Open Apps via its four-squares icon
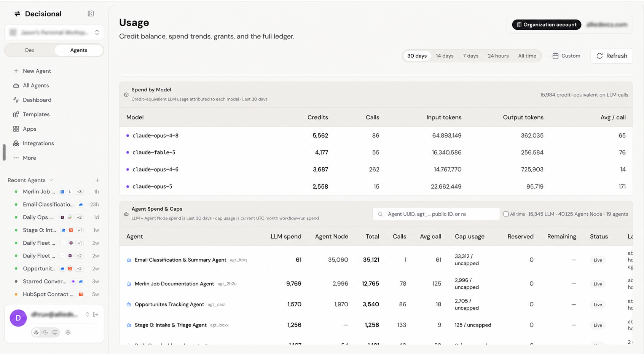Viewport: 644px width, 354px height. 16,129
